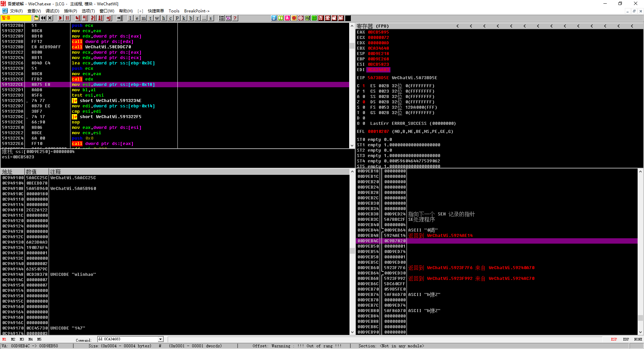Click green up-down arrows plugin icon
The width and height of the screenshot is (644, 349).
tap(281, 18)
